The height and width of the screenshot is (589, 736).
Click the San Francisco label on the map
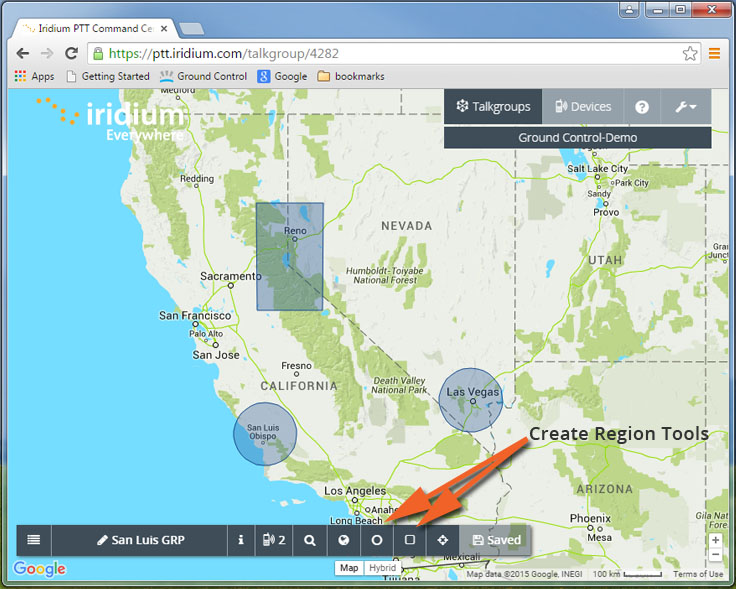coord(195,315)
